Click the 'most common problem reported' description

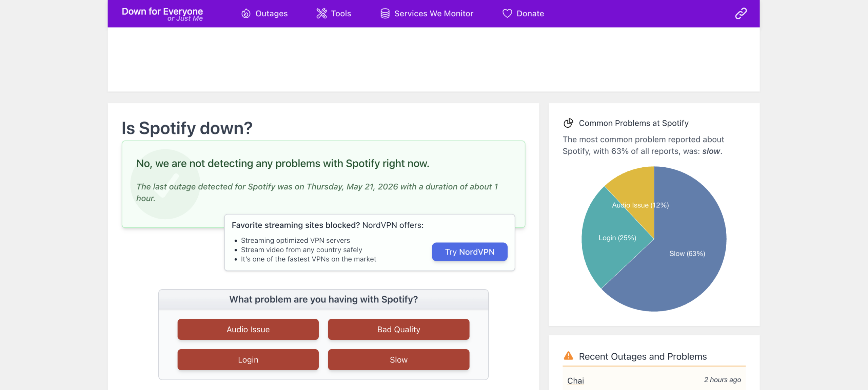click(643, 145)
